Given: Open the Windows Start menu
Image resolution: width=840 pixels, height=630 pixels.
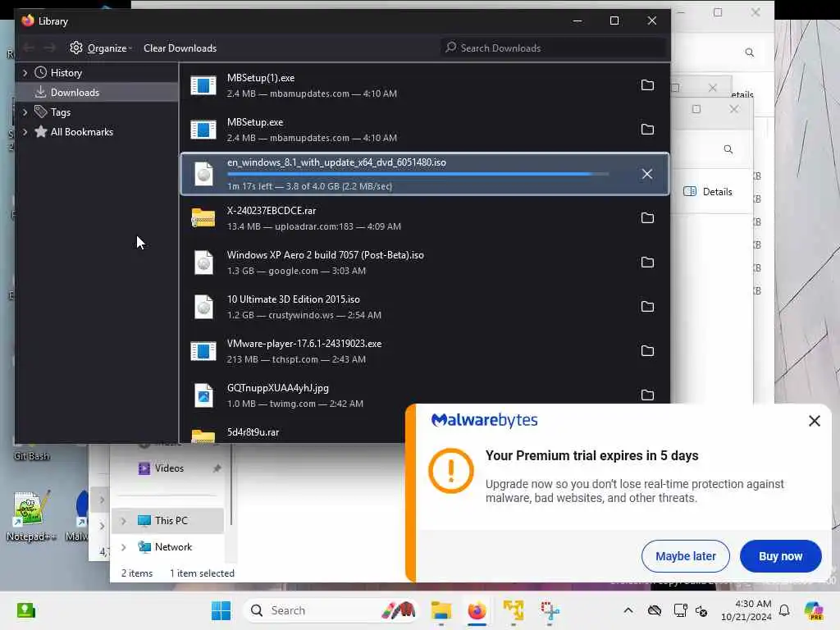Looking at the screenshot, I should 221,610.
